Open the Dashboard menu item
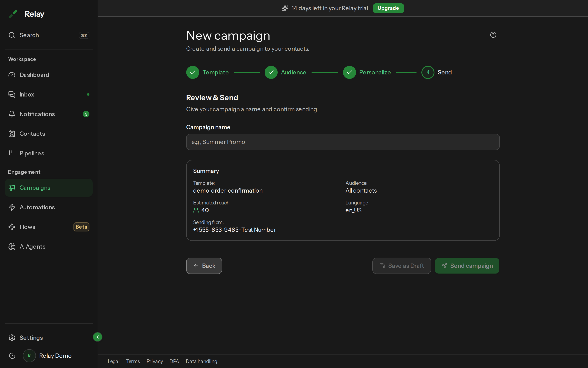Image resolution: width=588 pixels, height=368 pixels. pos(49,75)
